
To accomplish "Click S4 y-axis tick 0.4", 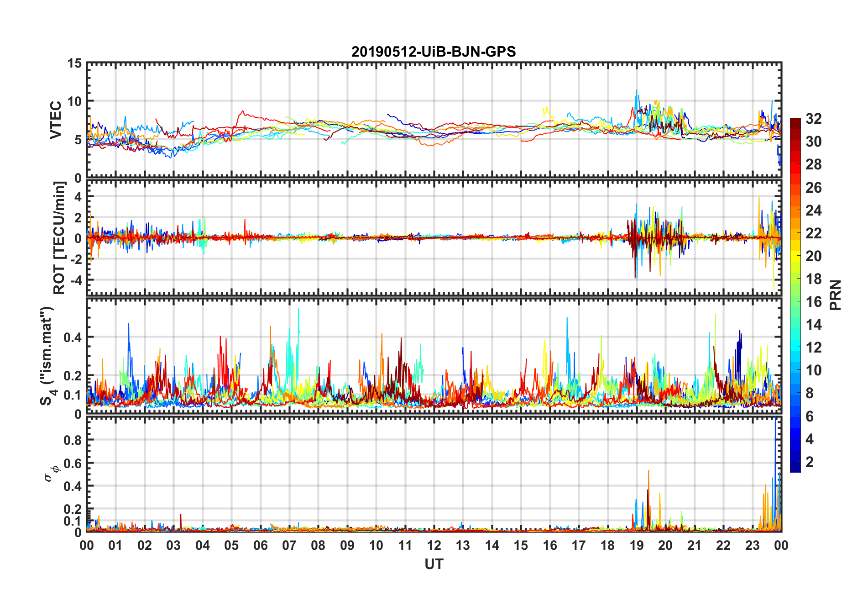I will (x=73, y=337).
